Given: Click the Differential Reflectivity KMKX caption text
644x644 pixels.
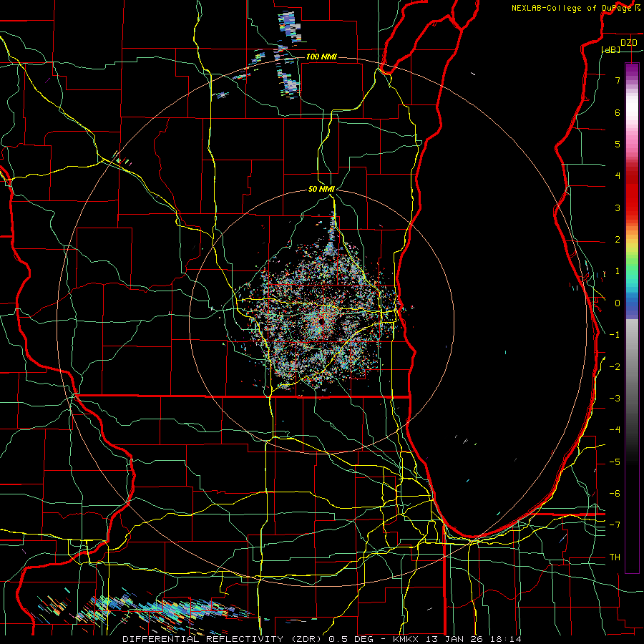Looking at the screenshot, I should (322, 639).
